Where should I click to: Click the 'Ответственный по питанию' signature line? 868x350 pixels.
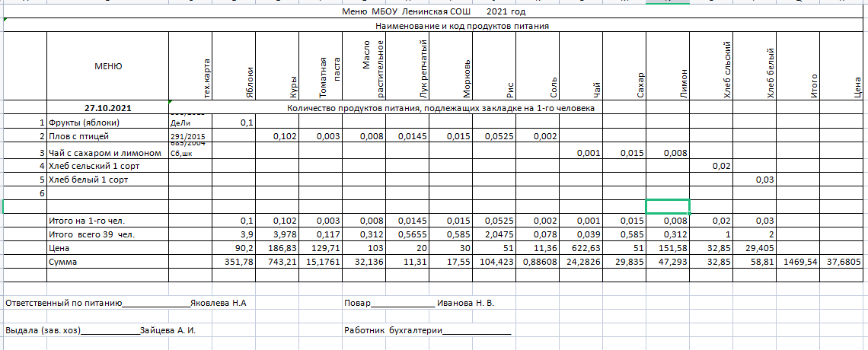click(126, 303)
